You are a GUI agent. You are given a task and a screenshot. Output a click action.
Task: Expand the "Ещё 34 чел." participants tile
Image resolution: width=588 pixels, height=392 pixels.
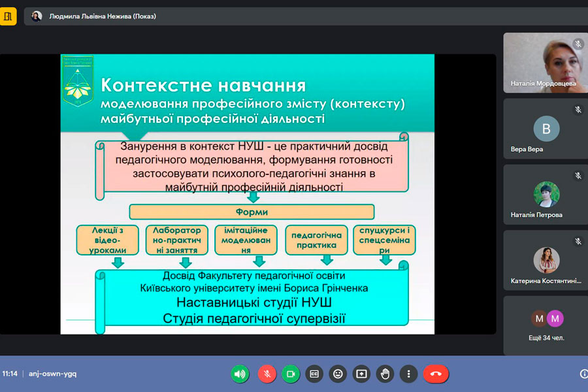click(545, 325)
